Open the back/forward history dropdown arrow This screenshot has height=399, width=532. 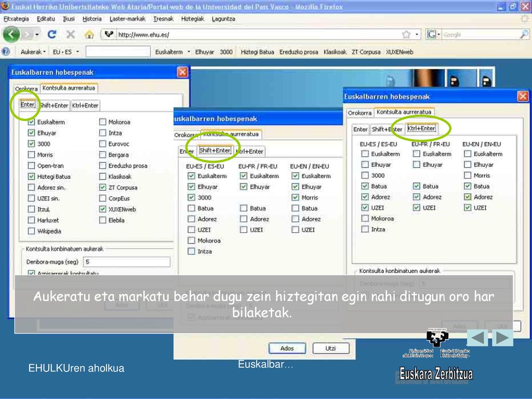(x=37, y=34)
